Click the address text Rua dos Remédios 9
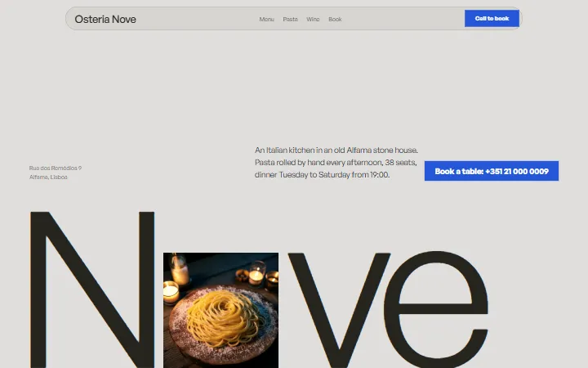 [x=56, y=168]
